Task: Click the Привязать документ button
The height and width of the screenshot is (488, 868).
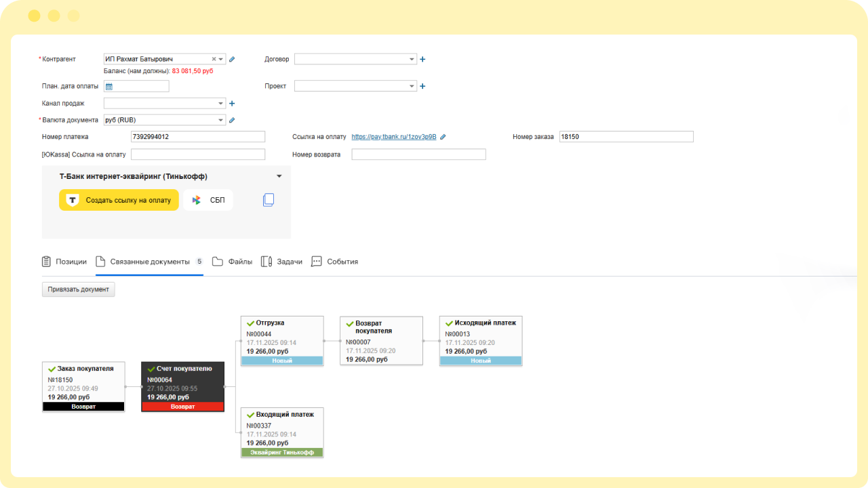Action: [x=79, y=289]
